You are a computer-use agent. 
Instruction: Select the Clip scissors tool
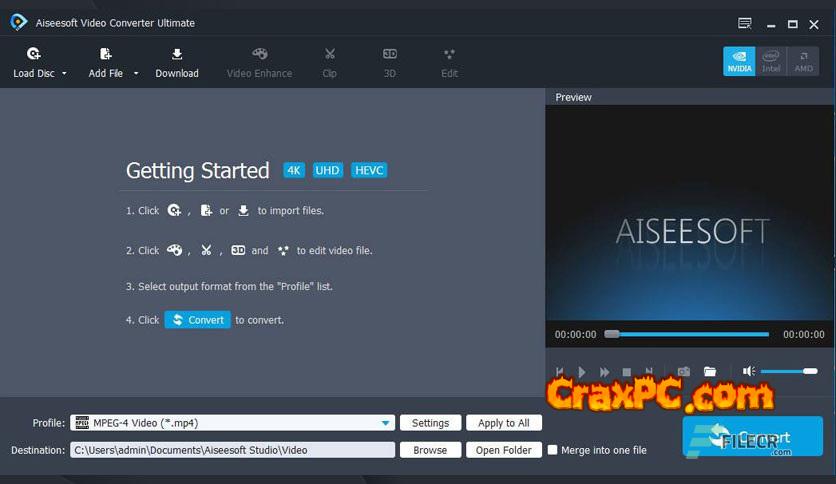pyautogui.click(x=330, y=54)
